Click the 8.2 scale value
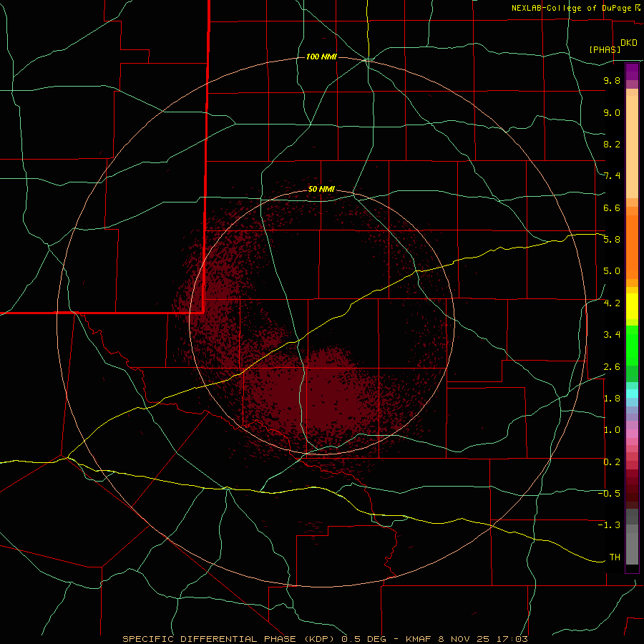The image size is (644, 644). tap(612, 144)
